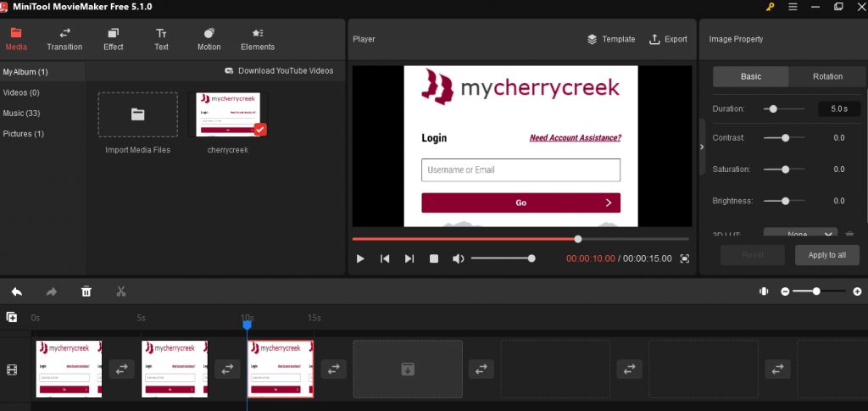The image size is (868, 411).
Task: Open the Transition tab
Action: 64,39
